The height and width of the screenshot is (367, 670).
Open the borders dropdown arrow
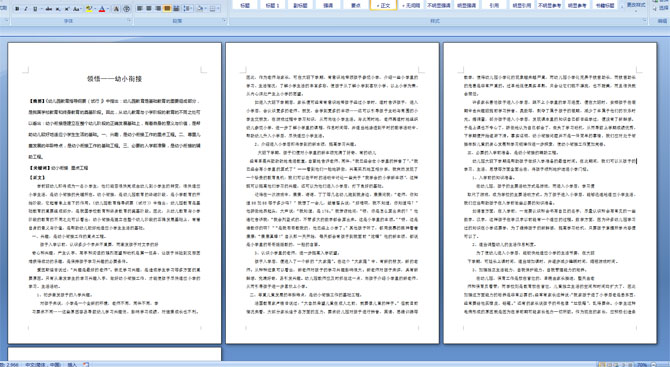[218, 9]
